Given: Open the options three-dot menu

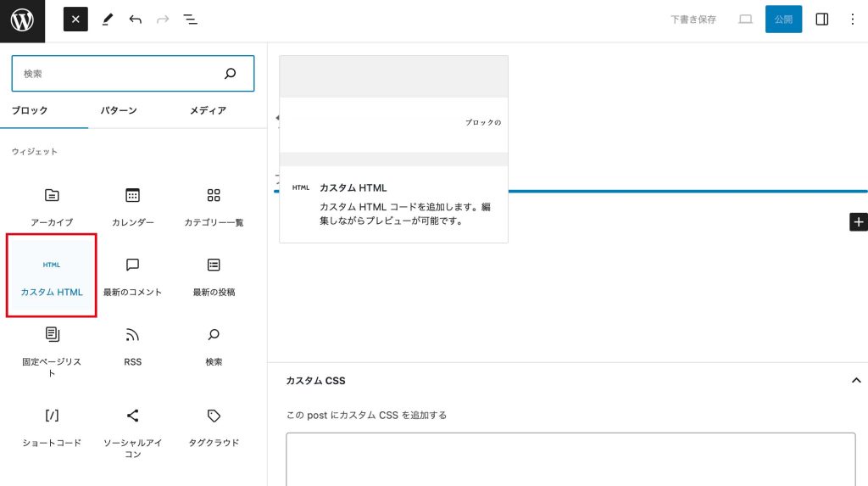Looking at the screenshot, I should click(x=853, y=20).
